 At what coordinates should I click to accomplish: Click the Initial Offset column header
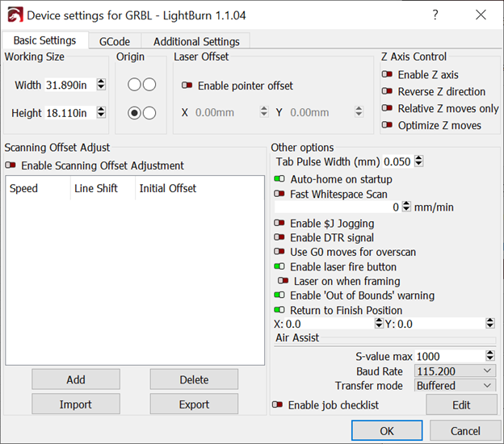point(199,188)
